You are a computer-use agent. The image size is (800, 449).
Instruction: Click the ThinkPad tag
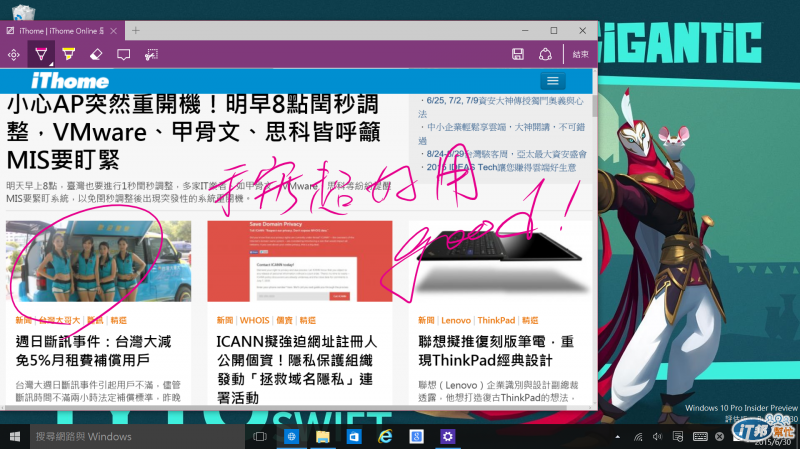(x=496, y=320)
